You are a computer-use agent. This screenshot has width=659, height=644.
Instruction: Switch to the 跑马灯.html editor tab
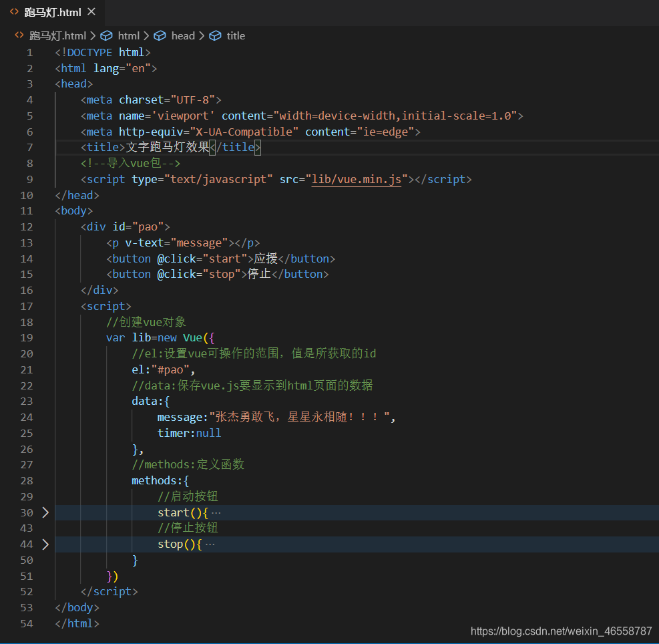53,12
